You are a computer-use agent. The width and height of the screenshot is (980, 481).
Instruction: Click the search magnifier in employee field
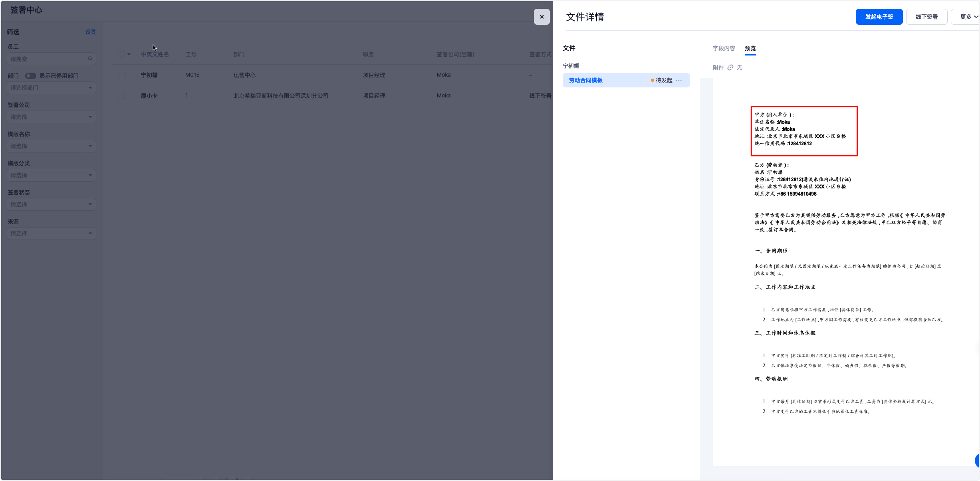[x=90, y=59]
